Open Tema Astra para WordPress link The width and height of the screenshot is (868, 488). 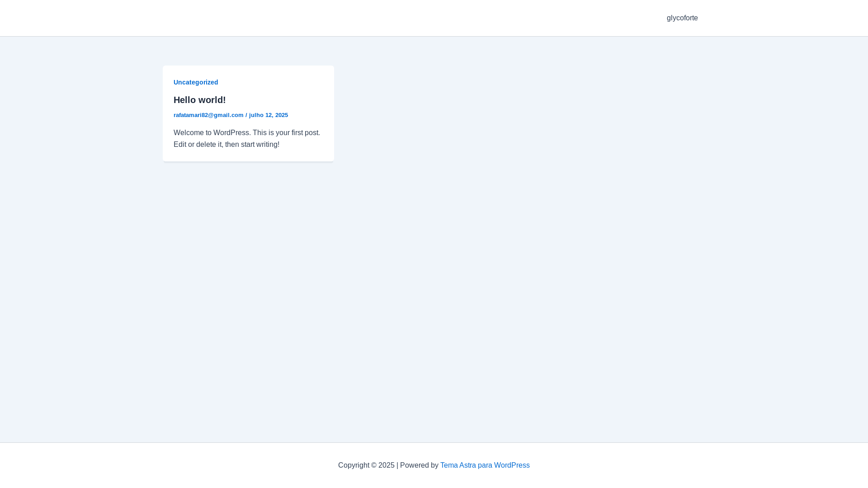[x=485, y=465]
